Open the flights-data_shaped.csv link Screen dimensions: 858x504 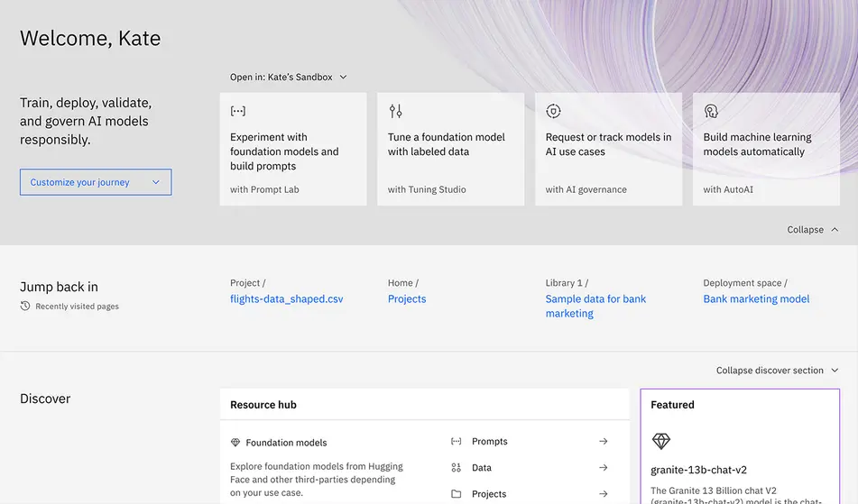[x=286, y=299]
